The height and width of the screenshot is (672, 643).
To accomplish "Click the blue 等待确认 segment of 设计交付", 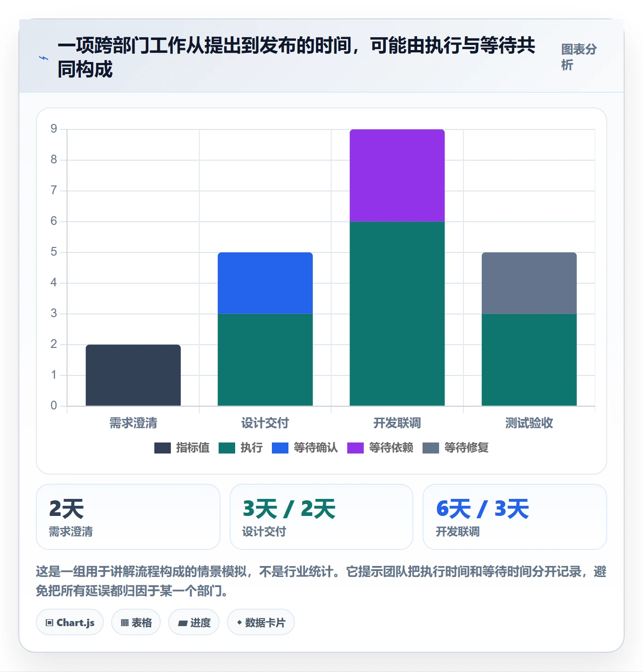I will pyautogui.click(x=265, y=283).
